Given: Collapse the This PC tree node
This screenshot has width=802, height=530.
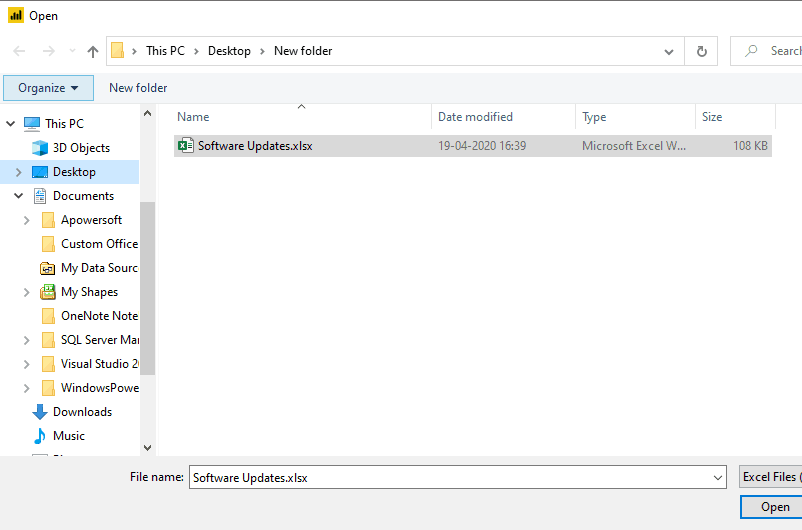Looking at the screenshot, I should [x=11, y=124].
